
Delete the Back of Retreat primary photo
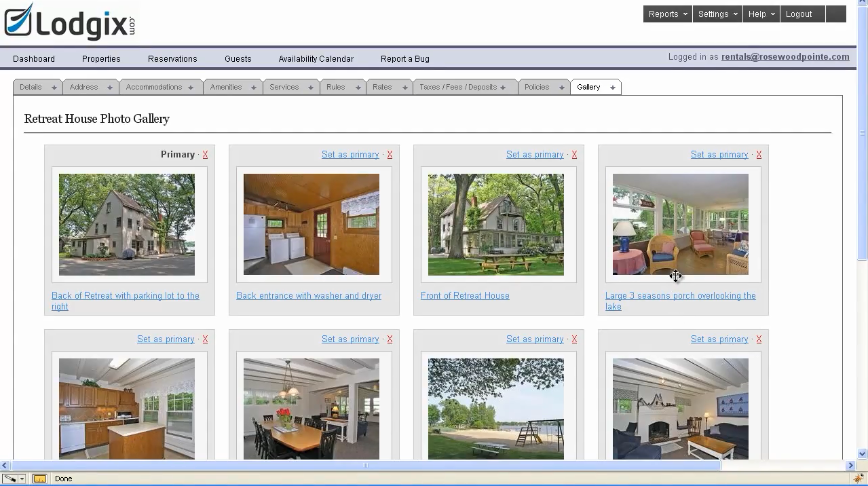205,155
